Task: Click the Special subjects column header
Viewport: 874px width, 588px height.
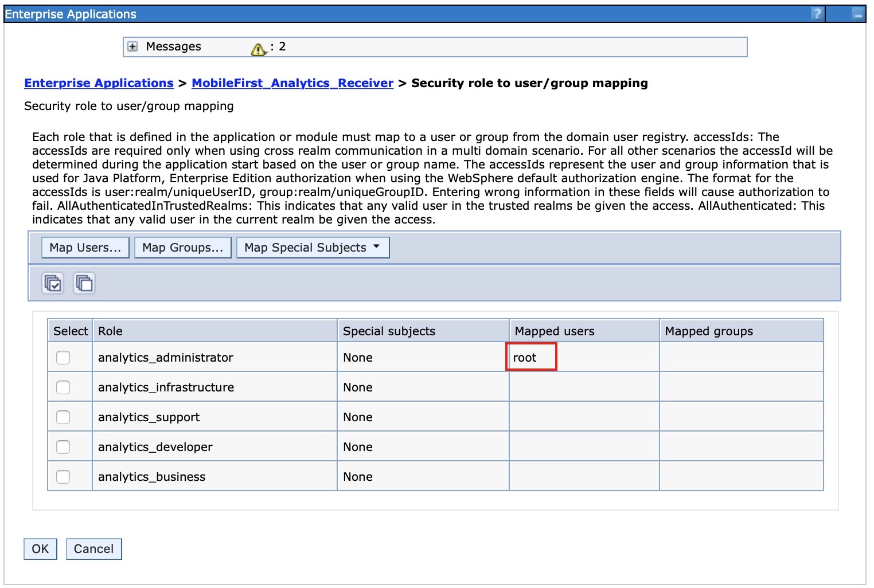Action: 423,331
